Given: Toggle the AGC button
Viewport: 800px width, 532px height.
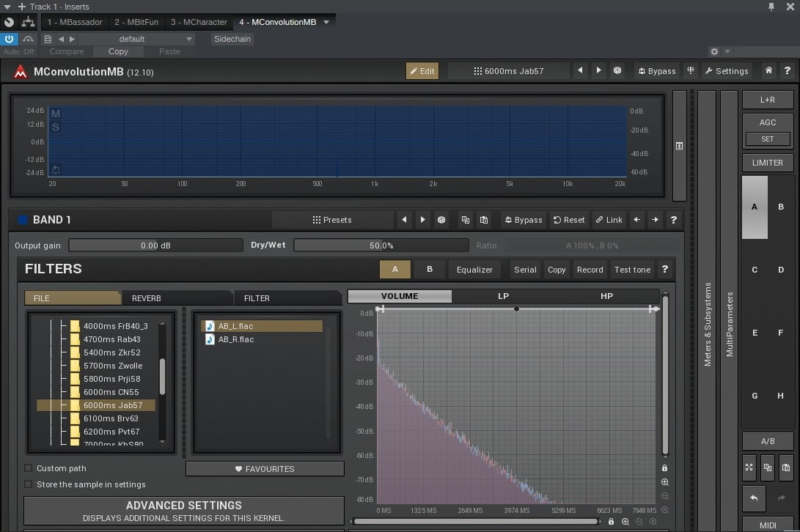Looking at the screenshot, I should [x=767, y=122].
